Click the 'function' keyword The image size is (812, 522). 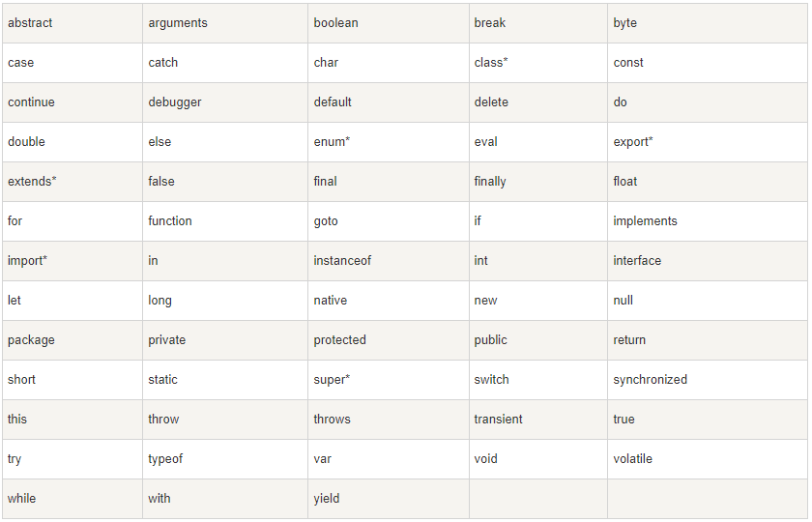tap(170, 221)
